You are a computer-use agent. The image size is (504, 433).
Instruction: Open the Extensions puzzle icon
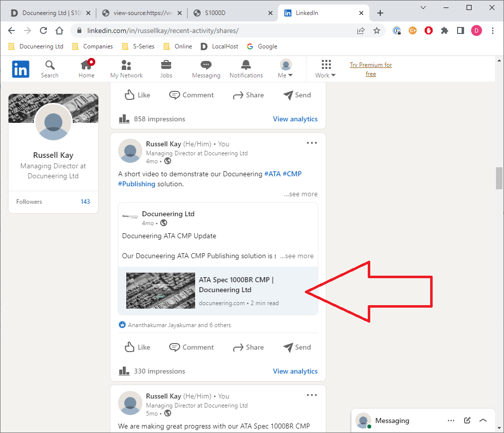tap(445, 30)
